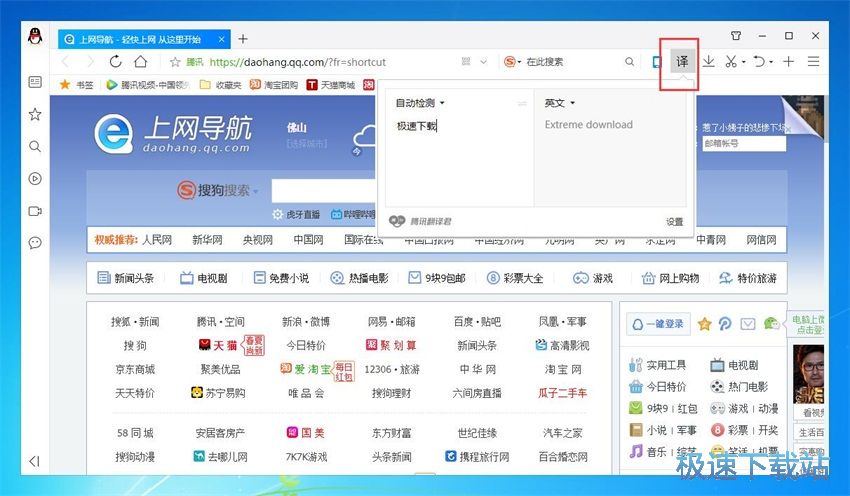Click the download manager arrow icon
The height and width of the screenshot is (496, 850).
[709, 62]
